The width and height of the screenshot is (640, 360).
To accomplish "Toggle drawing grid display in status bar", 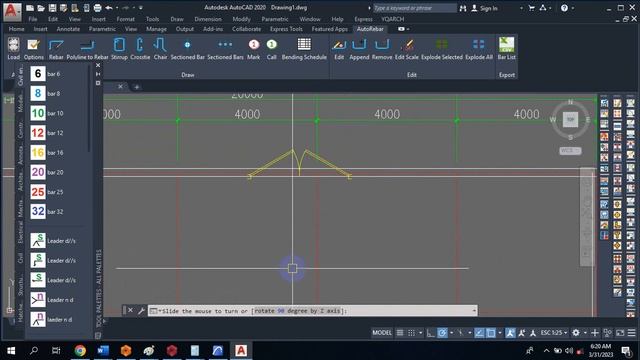I will click(400, 333).
